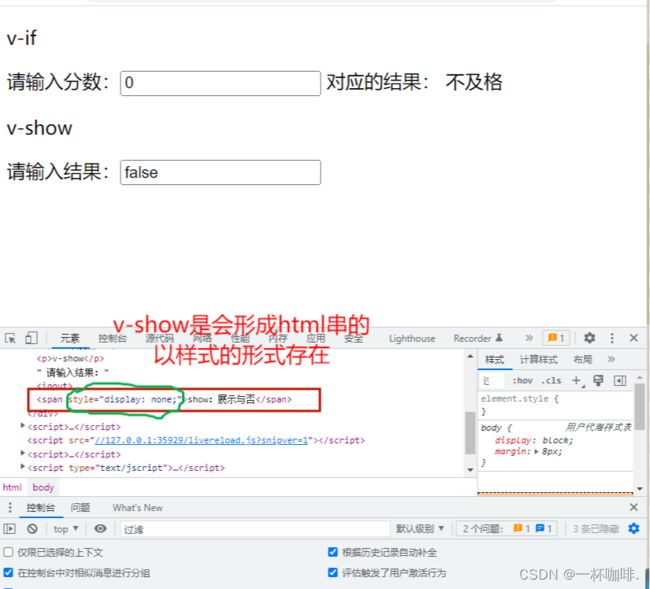650x589 pixels.
Task: Uncheck 在控制台中对相似消息进行分组 checkbox
Action: tap(8, 573)
